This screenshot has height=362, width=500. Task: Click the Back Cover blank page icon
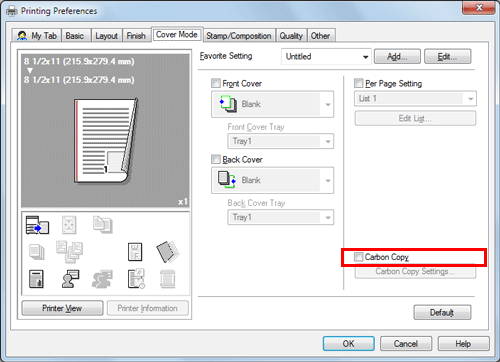point(227,180)
